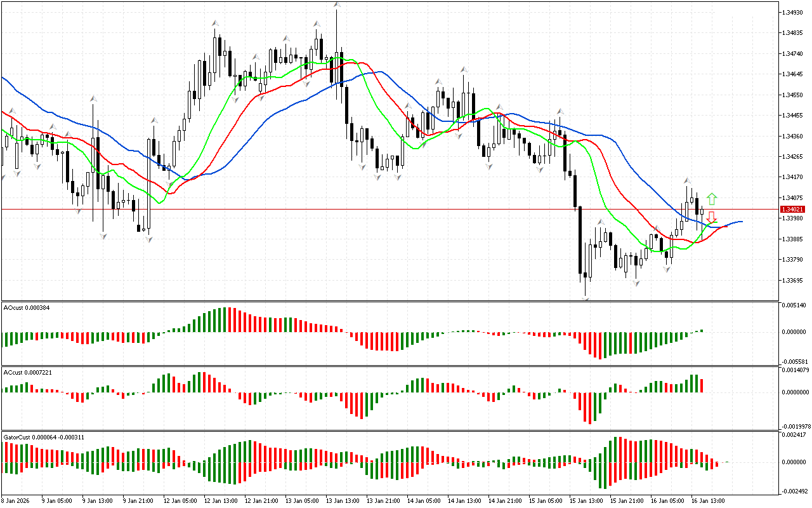Viewport: 812px width, 508px height.
Task: Select the down fractal under the 9 Jan 21:00 low
Action: click(149, 239)
